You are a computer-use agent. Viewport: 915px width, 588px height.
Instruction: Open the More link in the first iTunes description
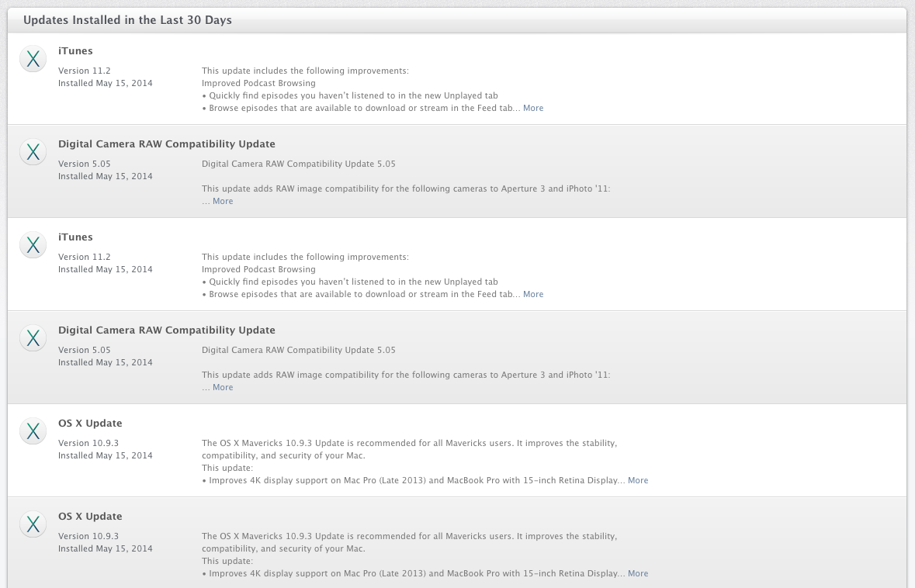coord(532,108)
